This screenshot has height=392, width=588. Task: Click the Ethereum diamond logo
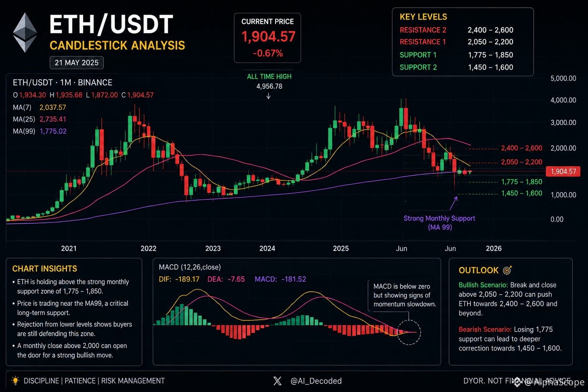pos(25,33)
